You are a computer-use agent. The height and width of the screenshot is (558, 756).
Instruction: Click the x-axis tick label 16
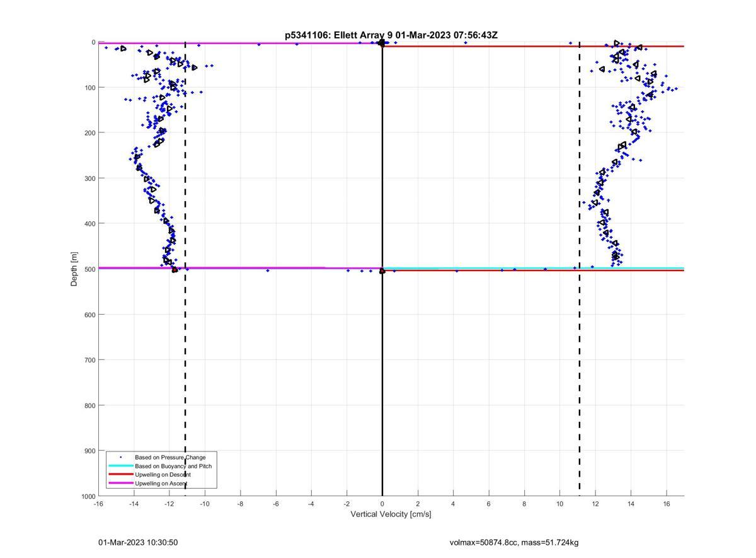(667, 504)
